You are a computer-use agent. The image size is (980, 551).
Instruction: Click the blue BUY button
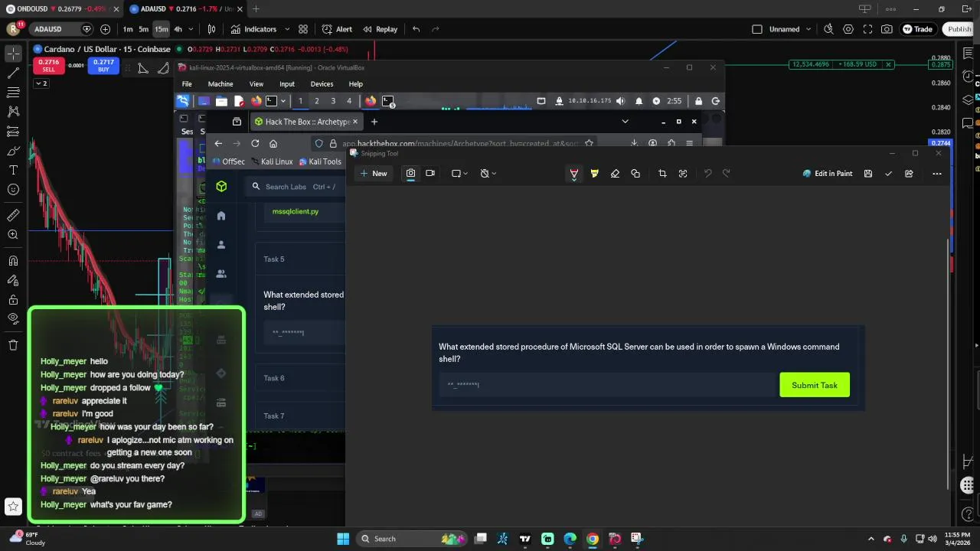103,66
